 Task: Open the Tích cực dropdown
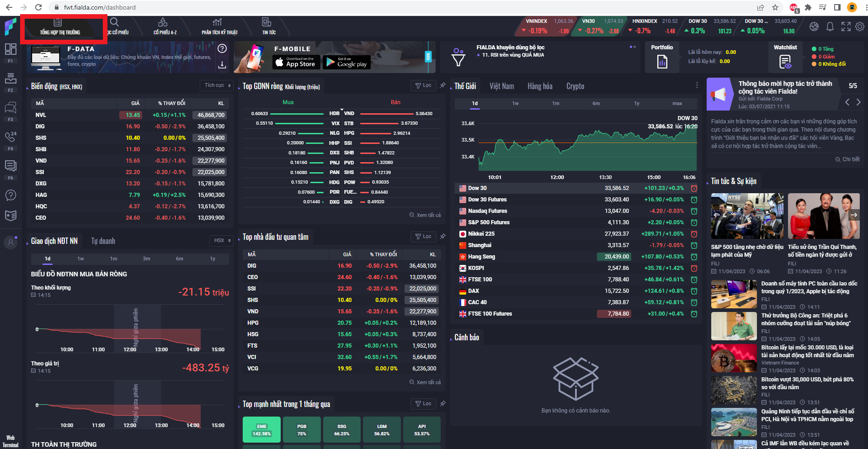pos(217,85)
